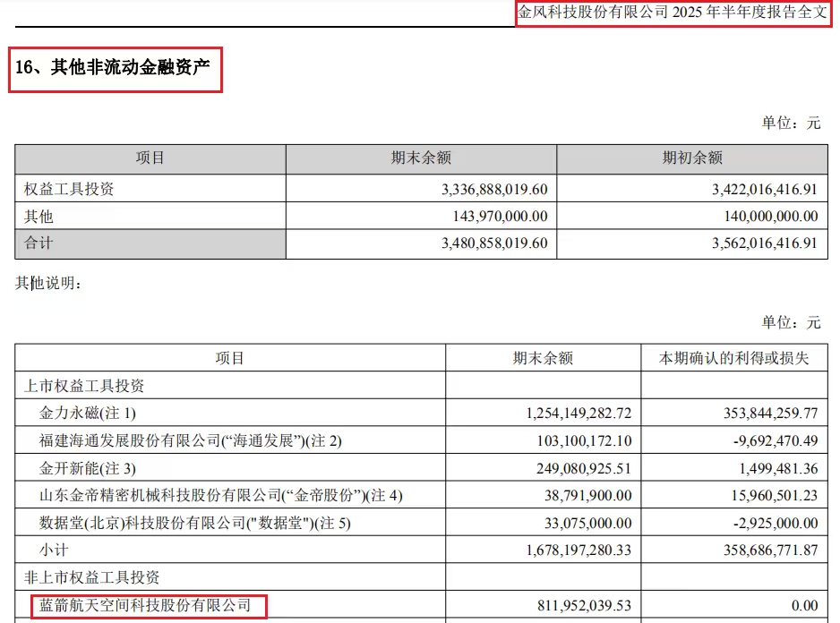This screenshot has height=623, width=840.
Task: Select the 金开新能(注 3) row label
Action: pos(88,468)
